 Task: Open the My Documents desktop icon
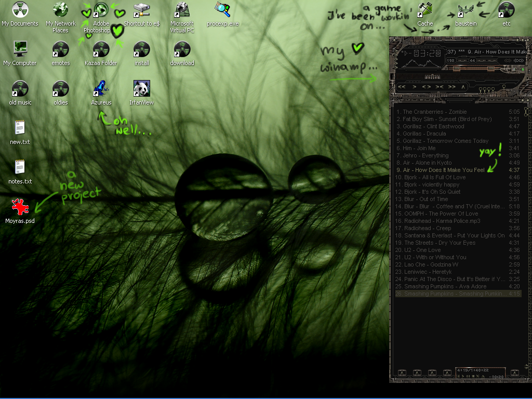[x=20, y=14]
